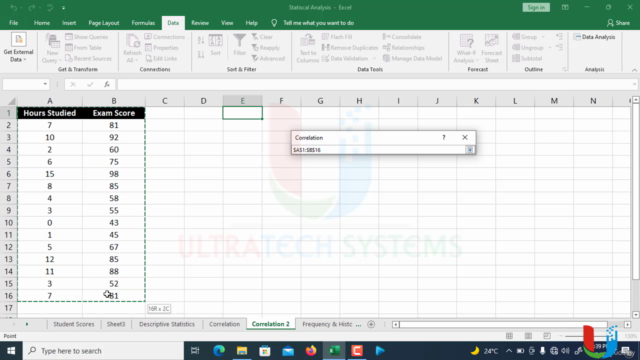Image resolution: width=640 pixels, height=360 pixels.
Task: Click Windows Start button
Action: coord(11,351)
